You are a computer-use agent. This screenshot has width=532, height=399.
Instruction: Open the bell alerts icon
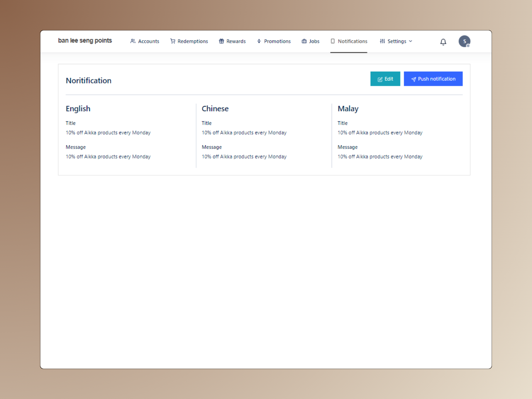point(443,42)
